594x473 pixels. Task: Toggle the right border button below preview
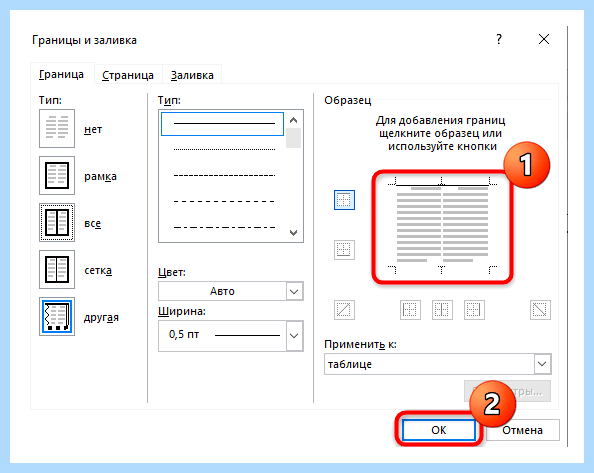474,310
